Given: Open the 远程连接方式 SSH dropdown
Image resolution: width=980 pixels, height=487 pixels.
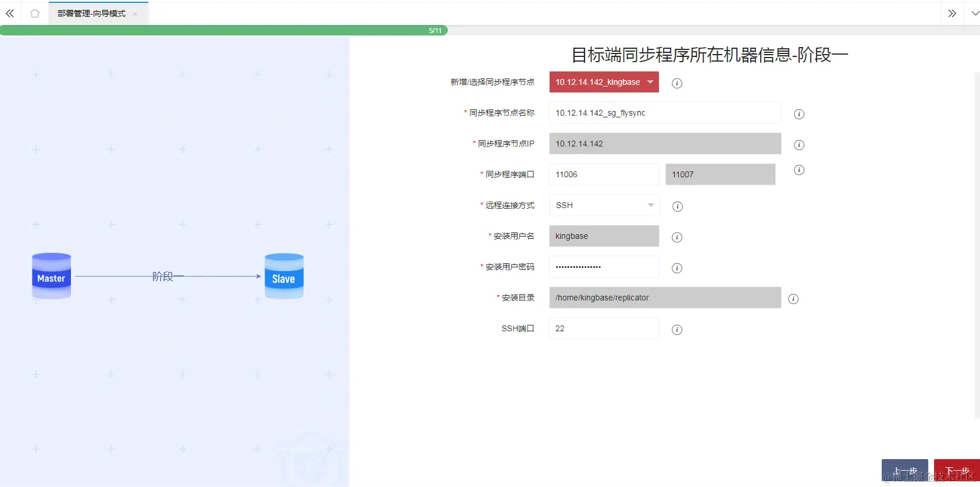Looking at the screenshot, I should point(604,205).
